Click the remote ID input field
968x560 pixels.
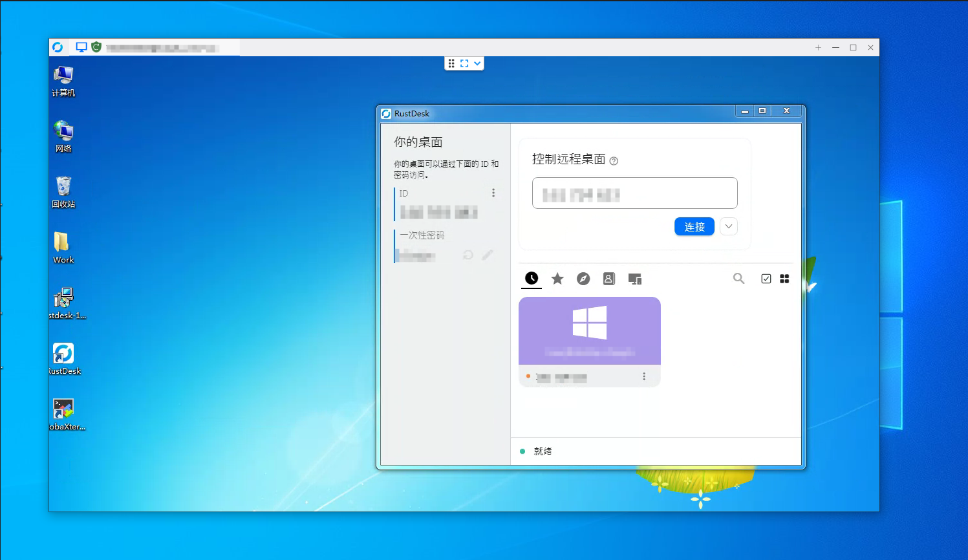pos(635,193)
